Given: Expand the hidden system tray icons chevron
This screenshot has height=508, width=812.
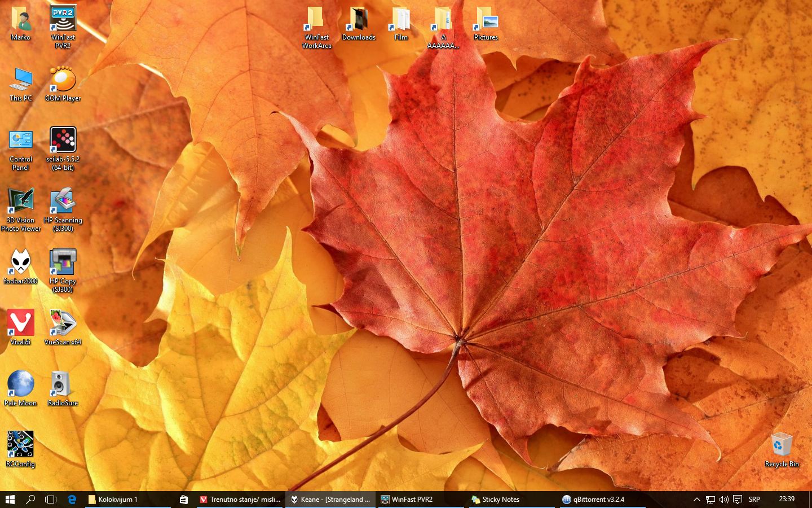Looking at the screenshot, I should (x=697, y=500).
